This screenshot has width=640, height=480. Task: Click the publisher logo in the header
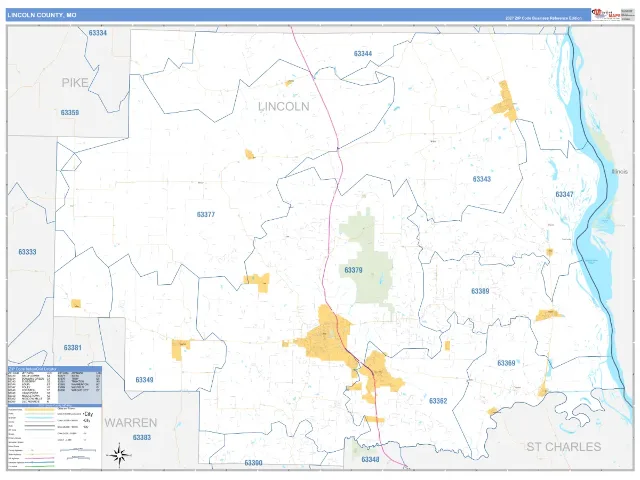click(606, 14)
